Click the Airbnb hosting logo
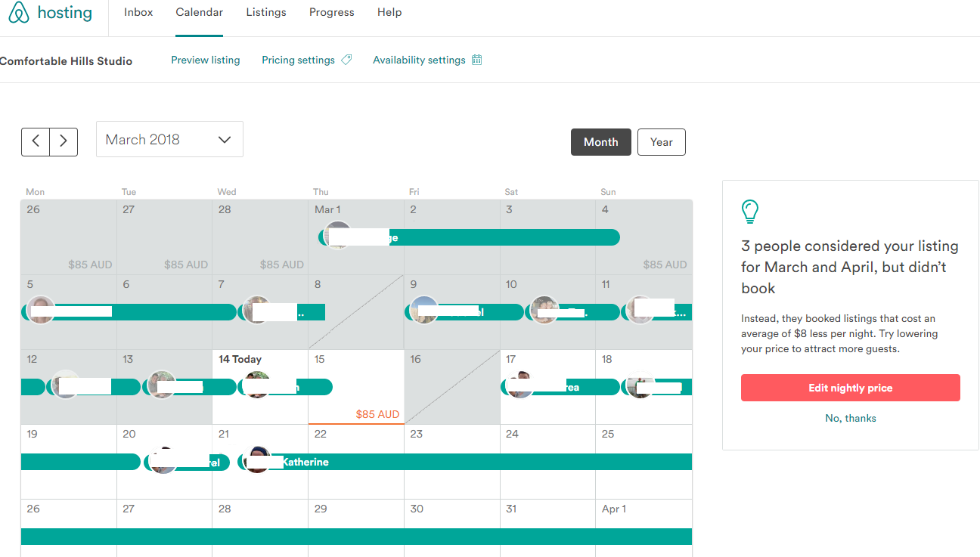Image resolution: width=980 pixels, height=557 pixels. [x=50, y=14]
